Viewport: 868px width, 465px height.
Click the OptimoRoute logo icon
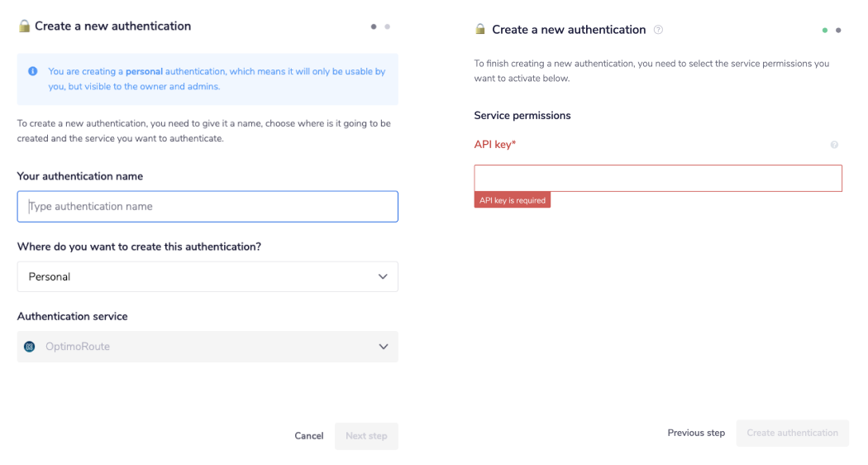30,347
